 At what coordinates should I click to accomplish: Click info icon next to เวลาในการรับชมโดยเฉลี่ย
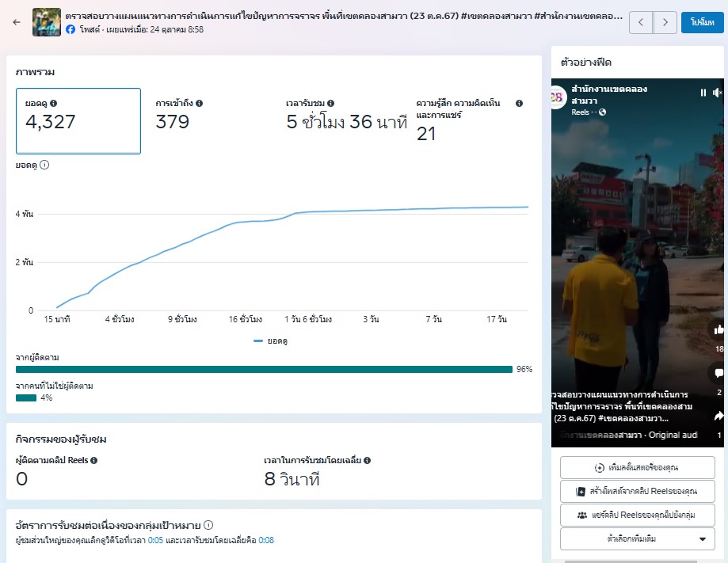367,460
